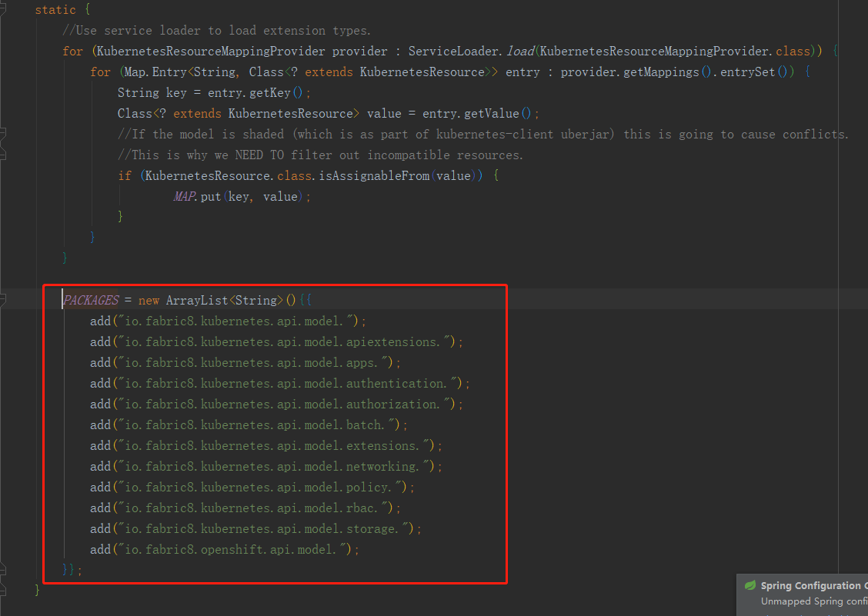Click the 'model.apiextensions.' add line

pos(276,341)
